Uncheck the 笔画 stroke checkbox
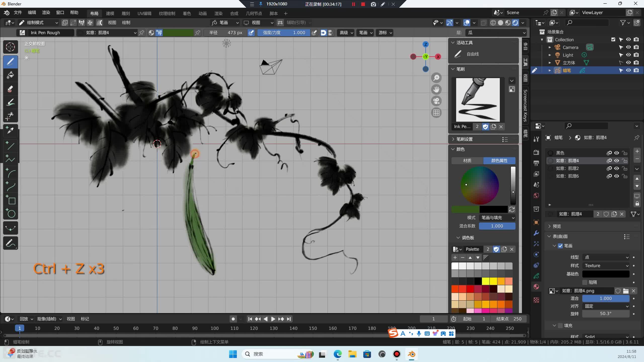644x362 pixels. click(x=560, y=246)
